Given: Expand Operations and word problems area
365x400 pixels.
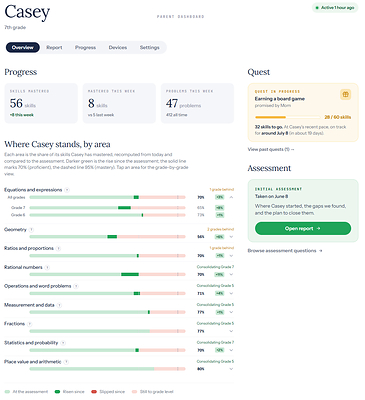Looking at the screenshot, I should 231,294.
